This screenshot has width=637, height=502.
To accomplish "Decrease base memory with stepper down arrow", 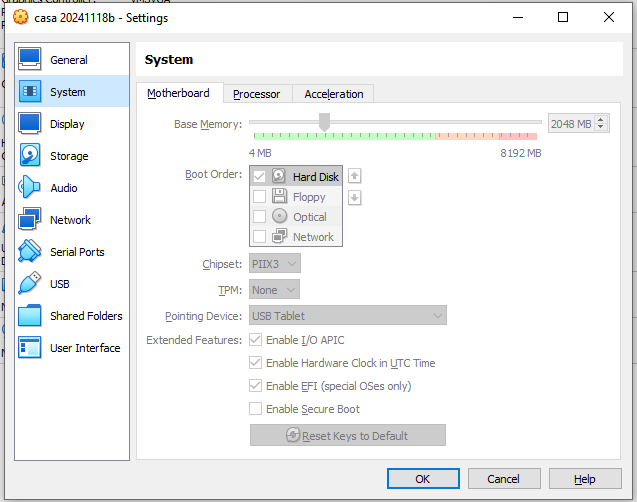I will [x=600, y=127].
